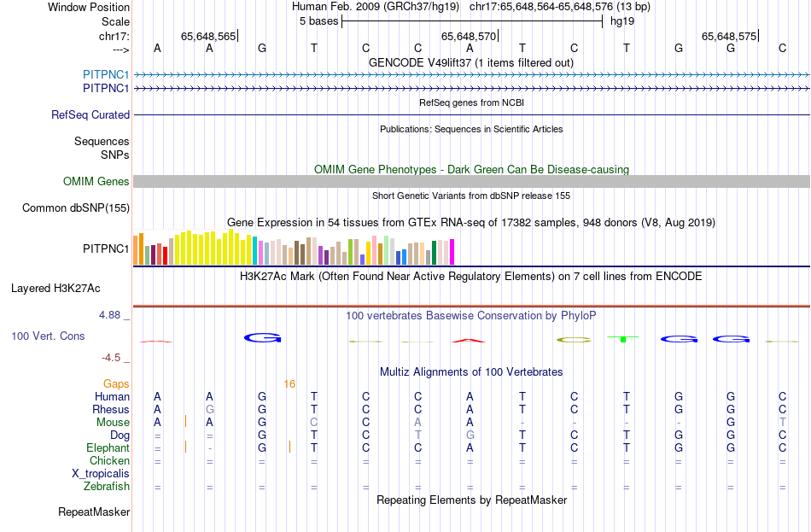The width and height of the screenshot is (811, 532).
Task: Click the red bar in the GTEx expression chart
Action: point(165,255)
